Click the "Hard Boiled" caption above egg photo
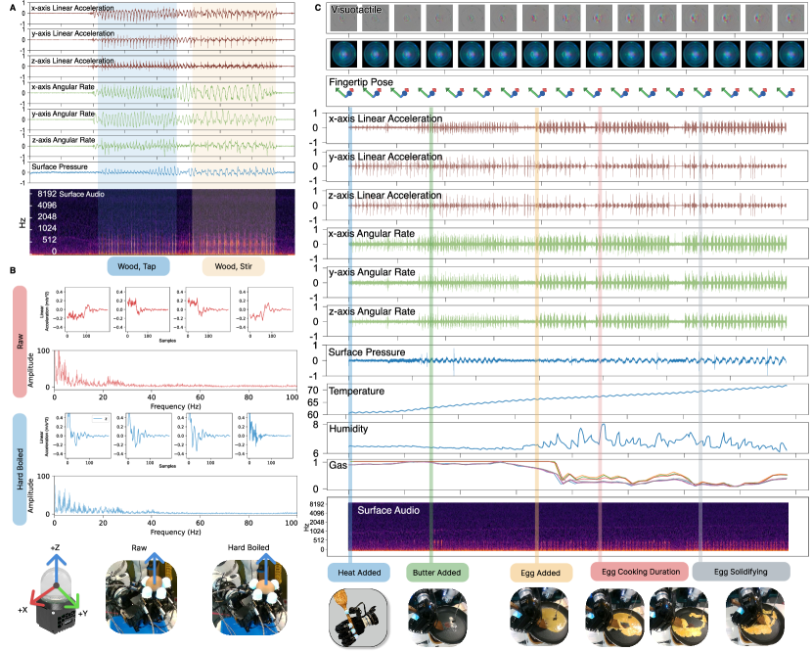This screenshot has width=812, height=651. (x=248, y=547)
